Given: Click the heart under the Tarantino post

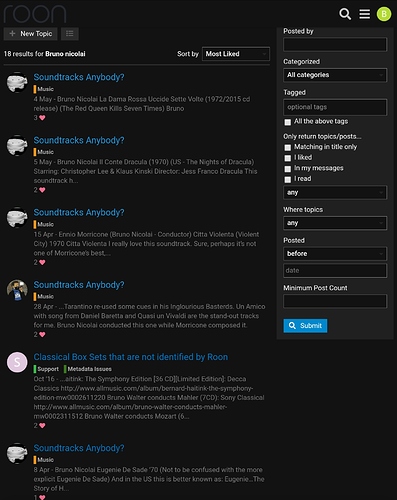Looking at the screenshot, I should click(x=42, y=334).
